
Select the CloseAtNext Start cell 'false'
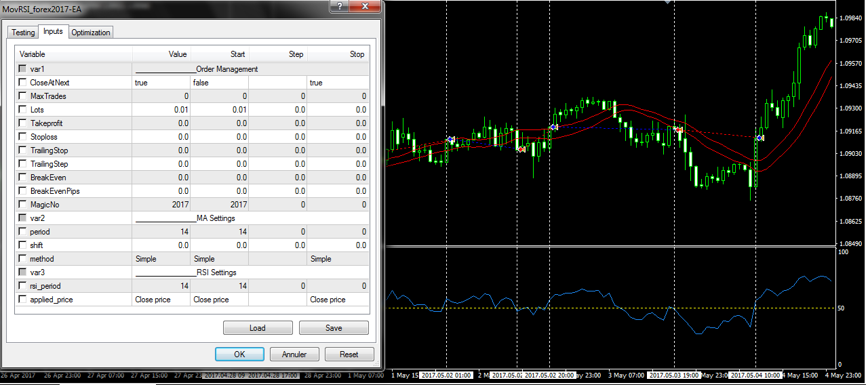pos(220,83)
